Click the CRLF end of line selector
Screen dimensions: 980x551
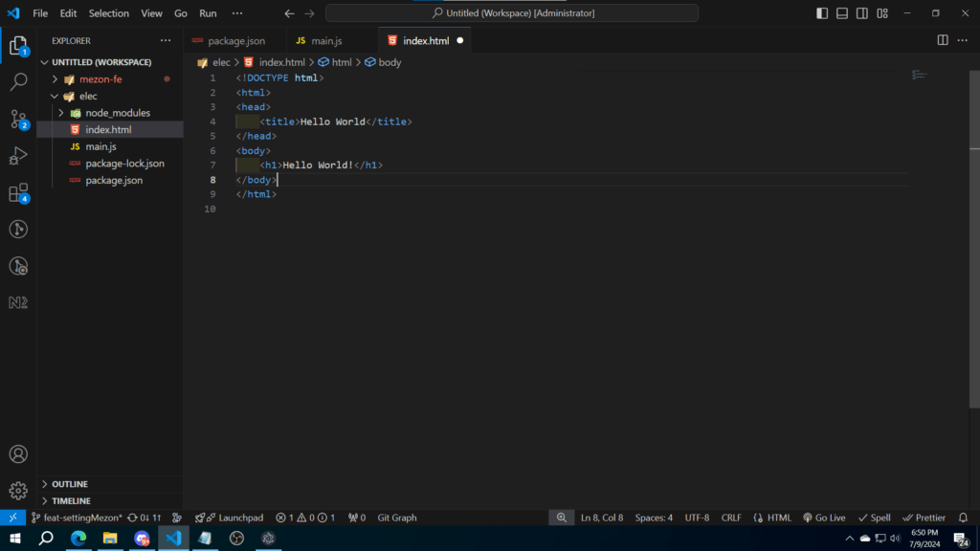731,518
